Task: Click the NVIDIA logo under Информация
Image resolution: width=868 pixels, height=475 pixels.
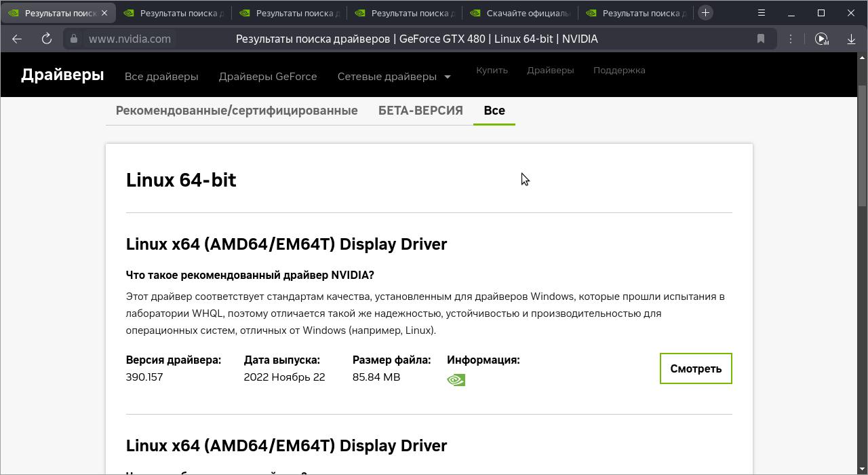Action: coord(456,380)
